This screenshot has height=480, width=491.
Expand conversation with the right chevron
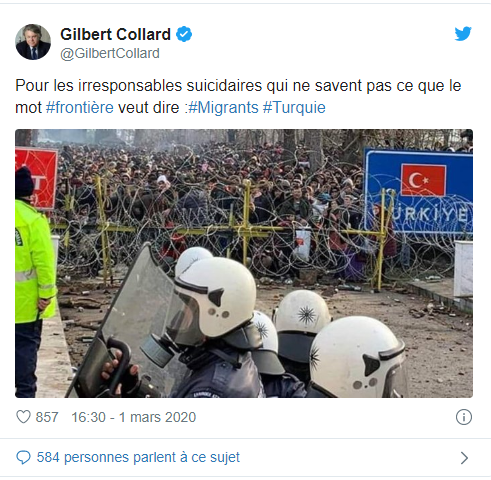tap(464, 458)
